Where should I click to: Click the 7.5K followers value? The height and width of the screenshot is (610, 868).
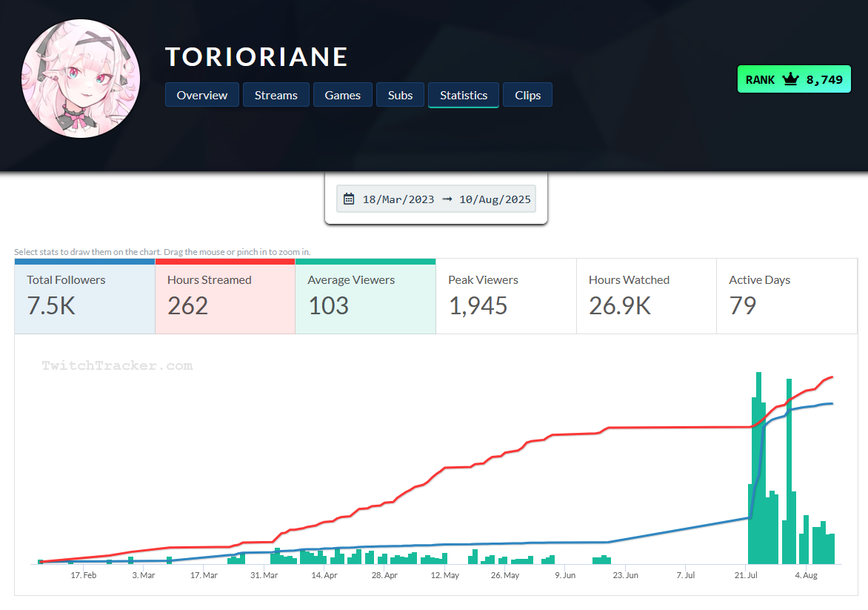[x=51, y=306]
